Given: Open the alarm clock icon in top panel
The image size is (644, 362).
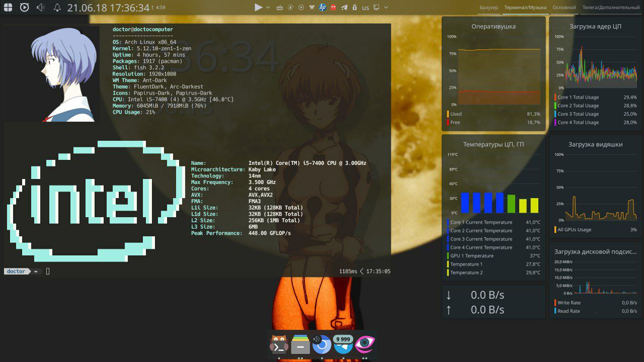Looking at the screenshot, I should pyautogui.click(x=24, y=8).
